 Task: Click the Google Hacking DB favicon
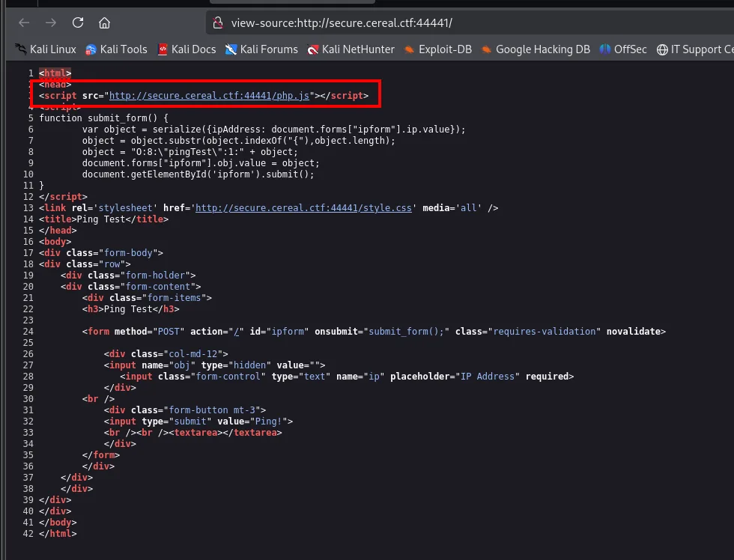(486, 49)
